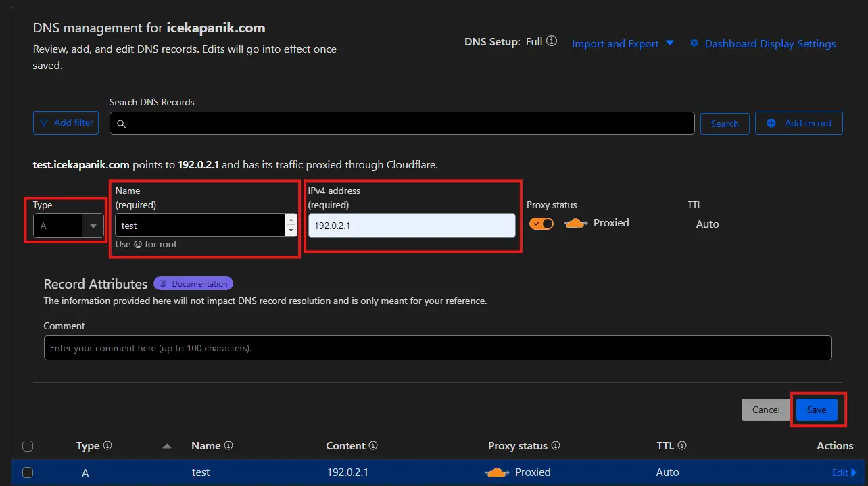Click the info icon next to Proxy status header
The height and width of the screenshot is (486, 868).
(556, 446)
